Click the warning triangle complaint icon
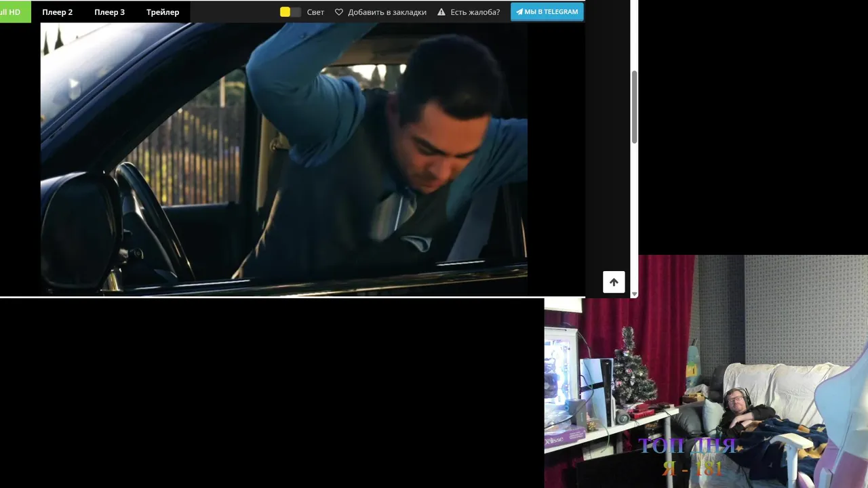Image resolution: width=868 pixels, height=488 pixels. 441,12
